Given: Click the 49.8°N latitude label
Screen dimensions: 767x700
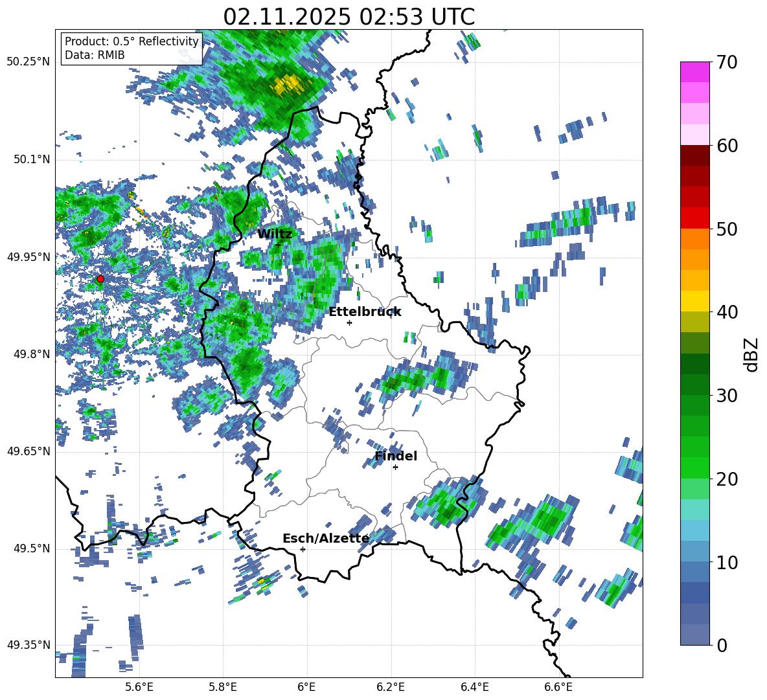Looking at the screenshot, I should (x=31, y=354).
